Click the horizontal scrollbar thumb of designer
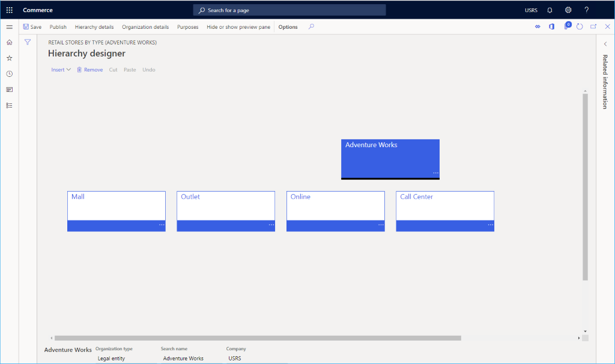This screenshot has height=364, width=615. 258,338
